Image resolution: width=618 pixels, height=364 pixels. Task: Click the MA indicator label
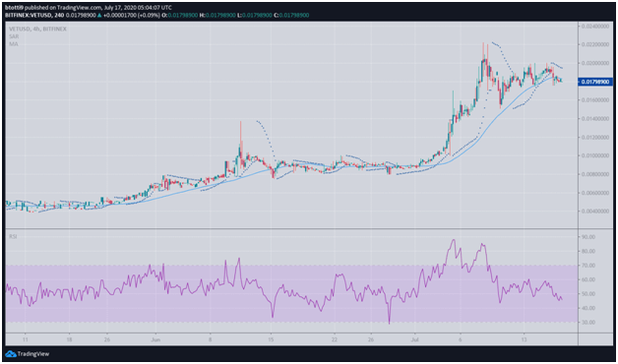point(14,44)
